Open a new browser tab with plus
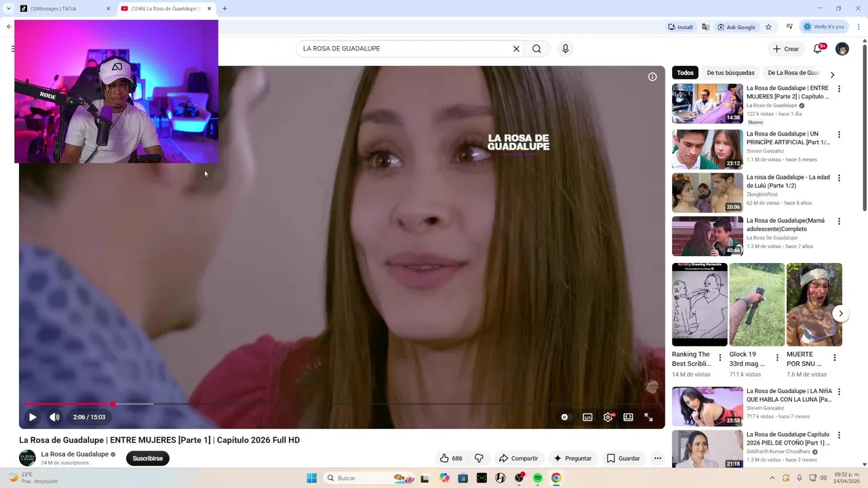The image size is (868, 488). 224,9
